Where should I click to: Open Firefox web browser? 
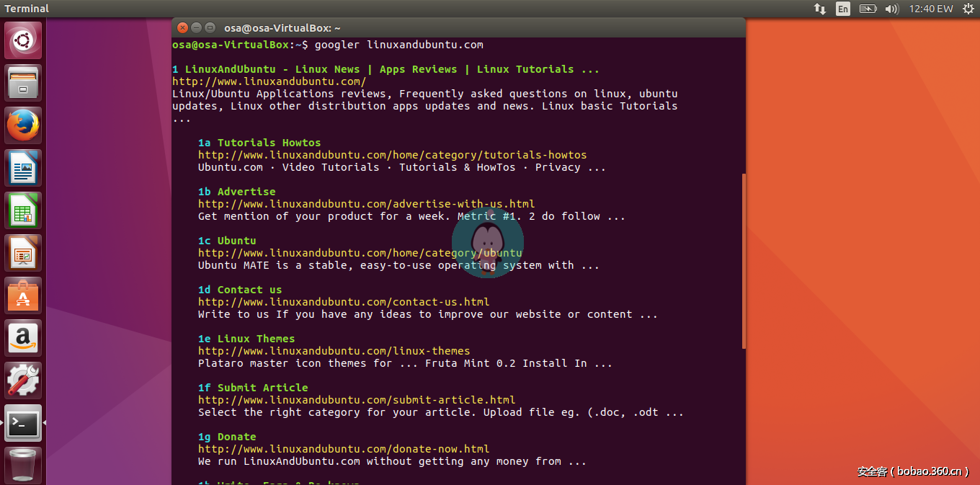[24, 125]
